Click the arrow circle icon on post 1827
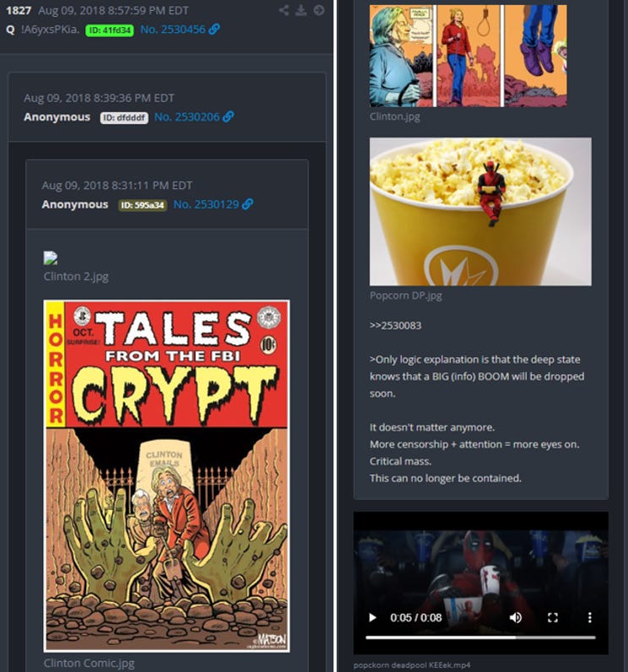This screenshot has height=672, width=628. tap(319, 10)
